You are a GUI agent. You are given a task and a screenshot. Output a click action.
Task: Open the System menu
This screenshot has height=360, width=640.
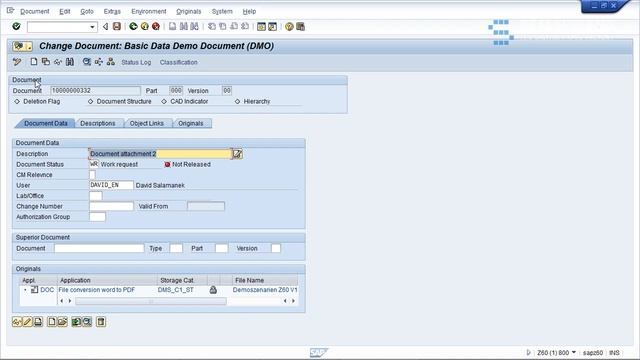point(222,11)
